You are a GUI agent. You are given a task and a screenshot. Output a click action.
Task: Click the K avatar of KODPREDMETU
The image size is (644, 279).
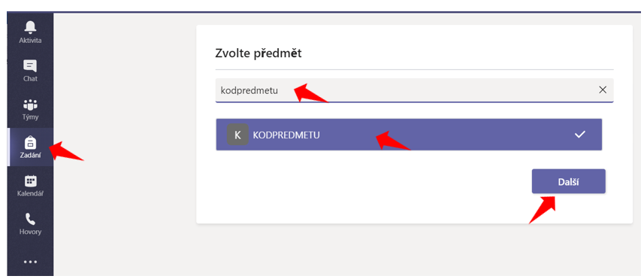237,135
